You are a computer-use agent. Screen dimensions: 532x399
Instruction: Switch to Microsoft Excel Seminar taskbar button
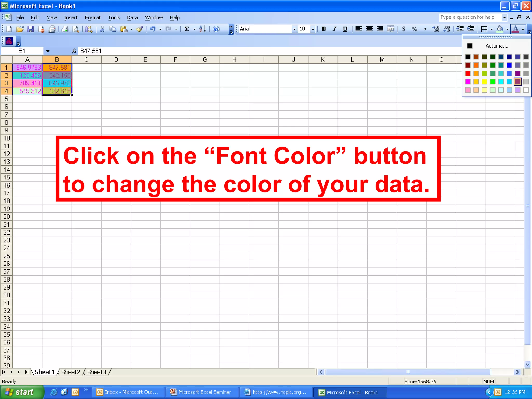click(x=202, y=392)
